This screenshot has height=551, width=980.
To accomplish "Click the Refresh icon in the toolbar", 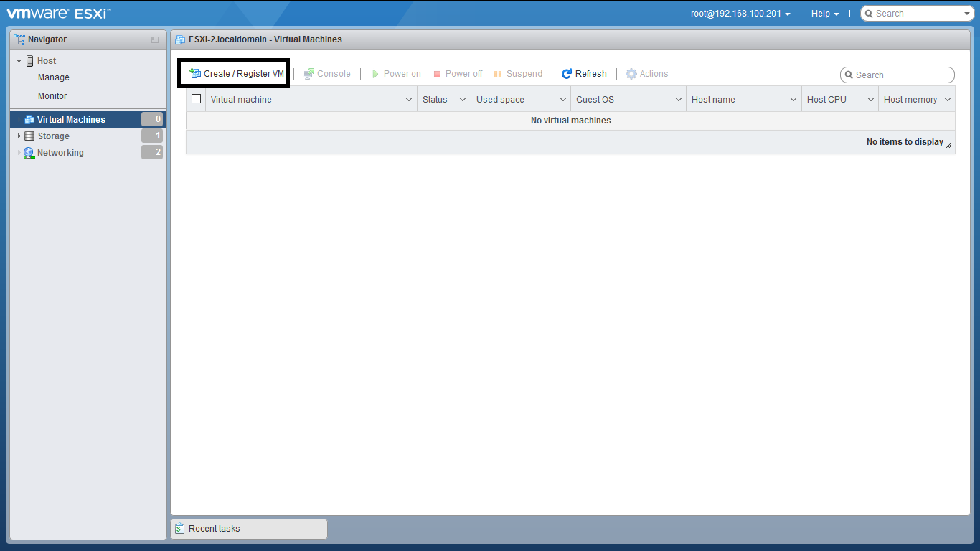I will point(567,74).
